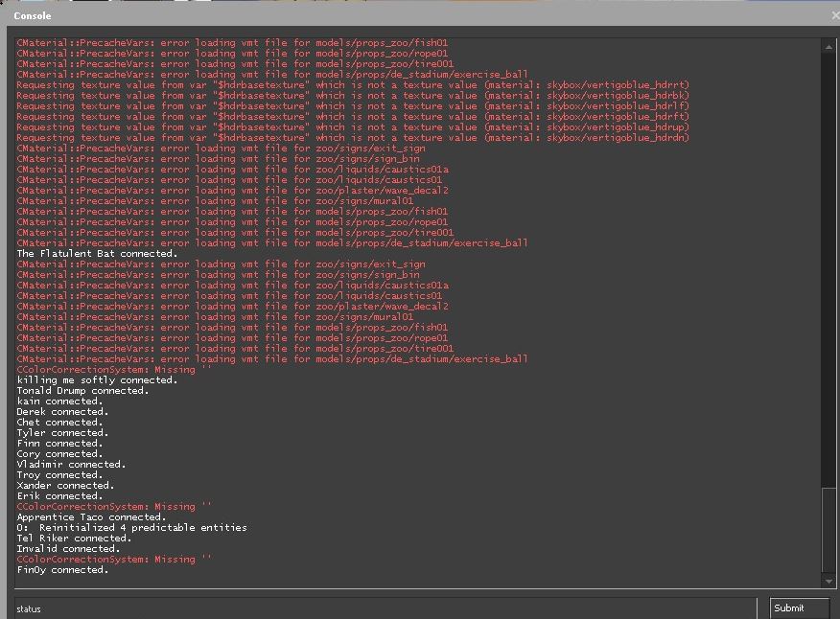This screenshot has height=619, width=840.
Task: Click 'Derek connected.' line
Action: click(x=62, y=411)
